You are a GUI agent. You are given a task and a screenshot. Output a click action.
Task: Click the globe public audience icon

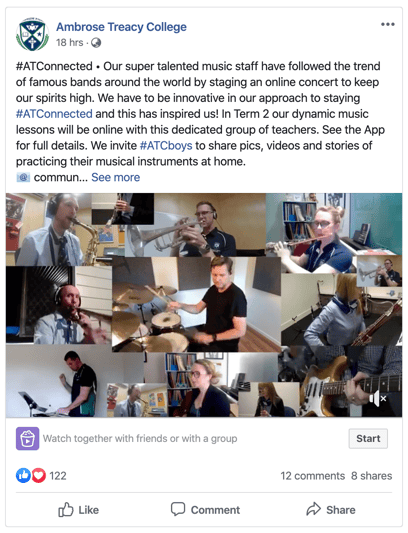pos(96,43)
